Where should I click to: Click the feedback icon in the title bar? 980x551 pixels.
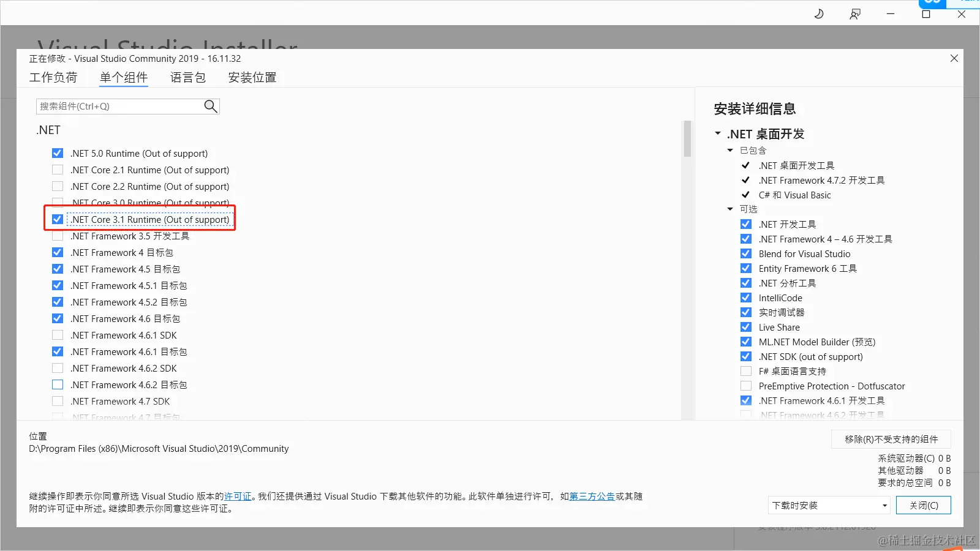tap(855, 13)
